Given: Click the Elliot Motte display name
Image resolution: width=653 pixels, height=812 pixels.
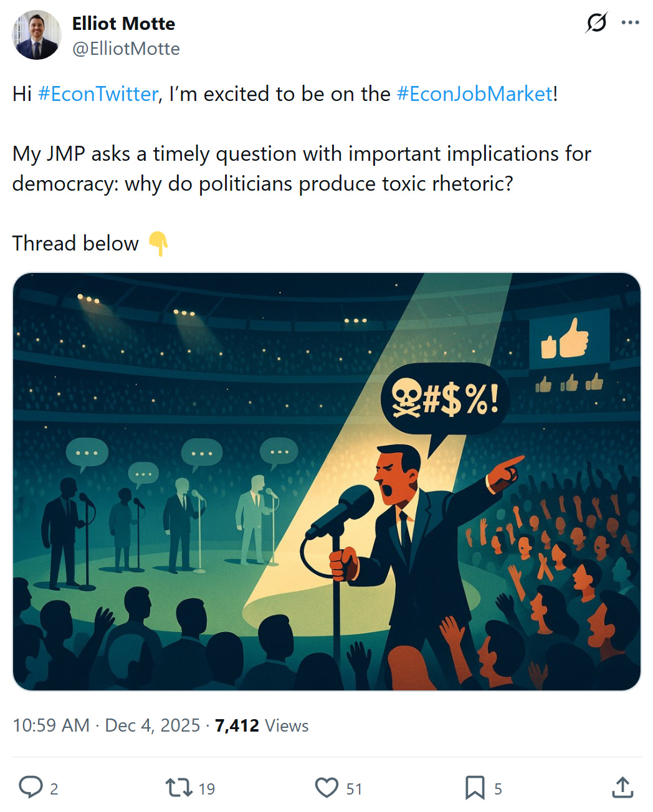Looking at the screenshot, I should click(123, 24).
